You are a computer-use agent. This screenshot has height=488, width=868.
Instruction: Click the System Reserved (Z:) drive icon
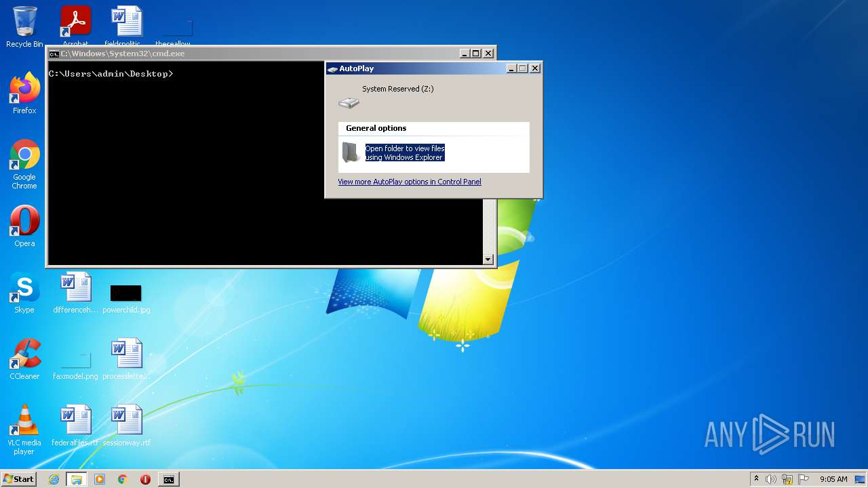(349, 102)
